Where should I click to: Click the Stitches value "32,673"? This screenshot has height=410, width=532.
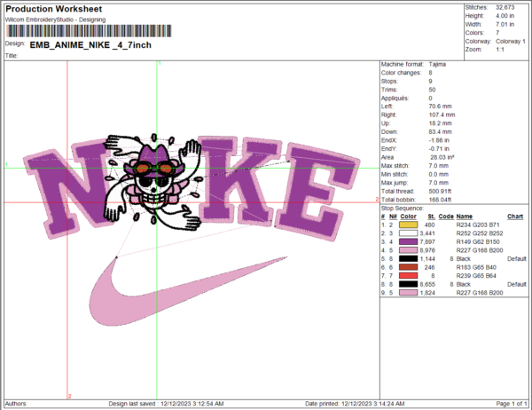pyautogui.click(x=505, y=7)
